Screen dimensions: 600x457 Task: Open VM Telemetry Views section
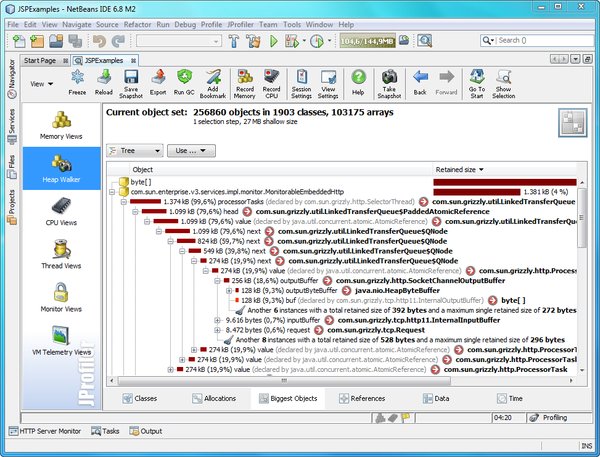coord(61,341)
